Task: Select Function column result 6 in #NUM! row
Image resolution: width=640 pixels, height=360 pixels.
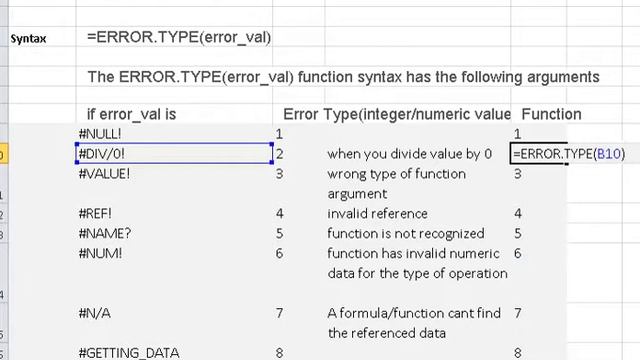Action: 518,253
